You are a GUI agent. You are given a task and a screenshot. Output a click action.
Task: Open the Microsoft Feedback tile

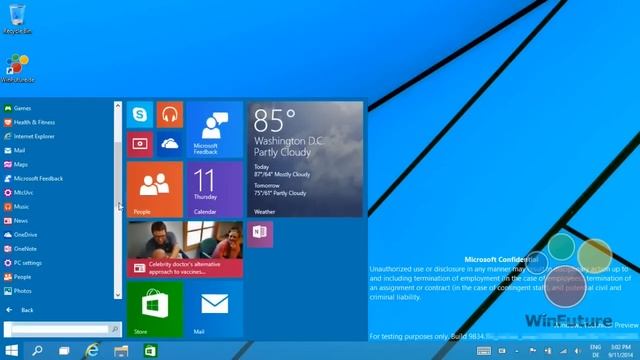[215, 129]
